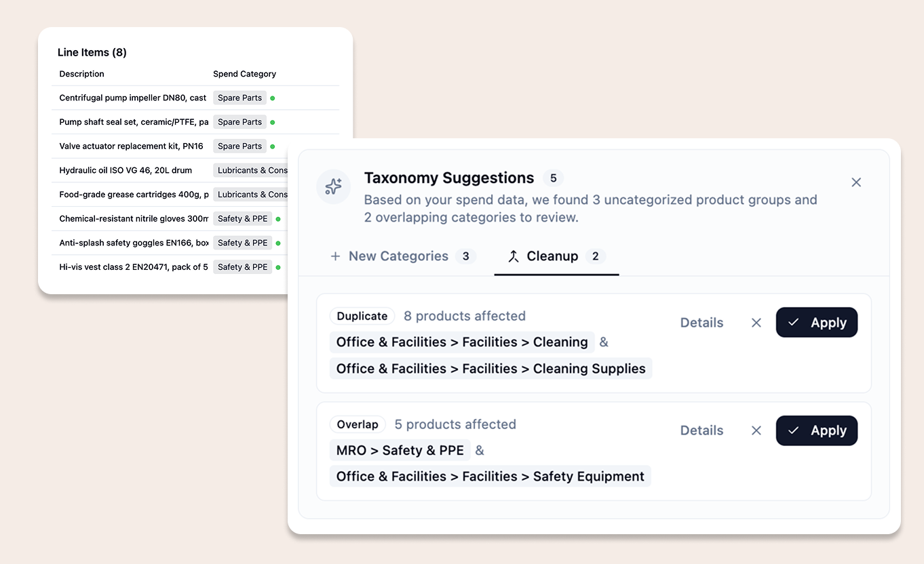
Task: Click the Duplicate label chip
Action: pyautogui.click(x=362, y=315)
